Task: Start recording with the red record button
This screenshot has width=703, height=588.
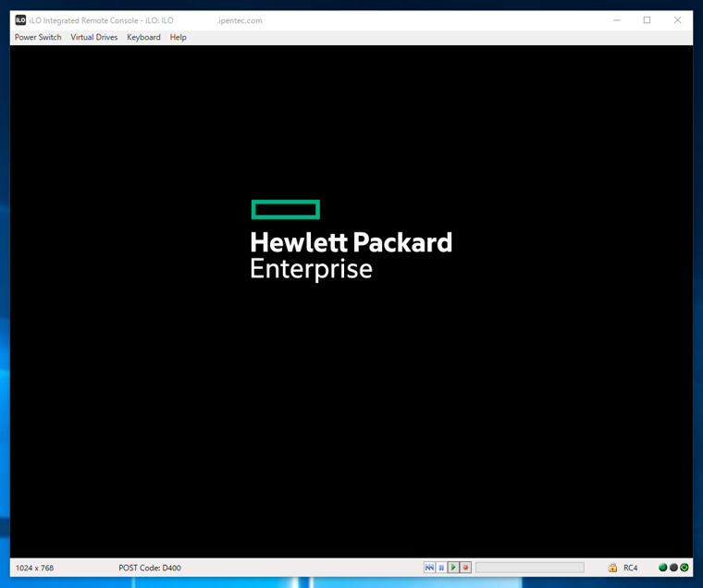Action: click(x=465, y=568)
